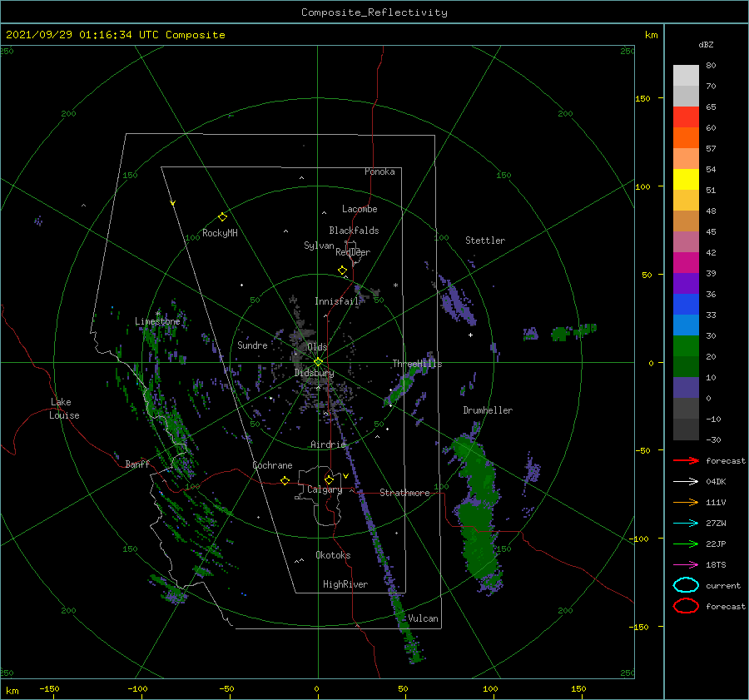Pick the purple 36-39 dBZ swatch
Screen dimensions: 749x700
686,283
